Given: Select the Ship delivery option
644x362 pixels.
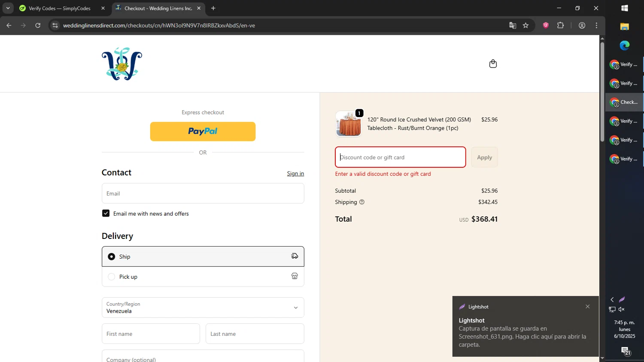Looking at the screenshot, I should point(203,256).
